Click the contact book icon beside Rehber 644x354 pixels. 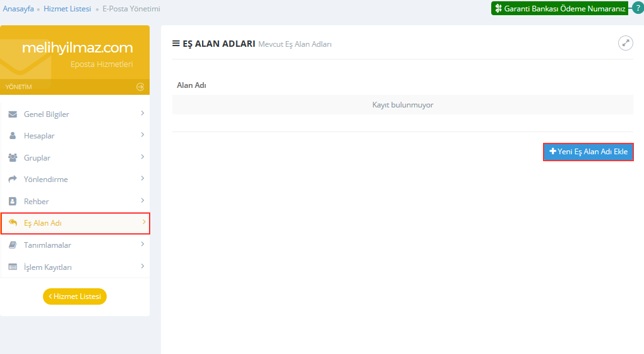click(13, 201)
